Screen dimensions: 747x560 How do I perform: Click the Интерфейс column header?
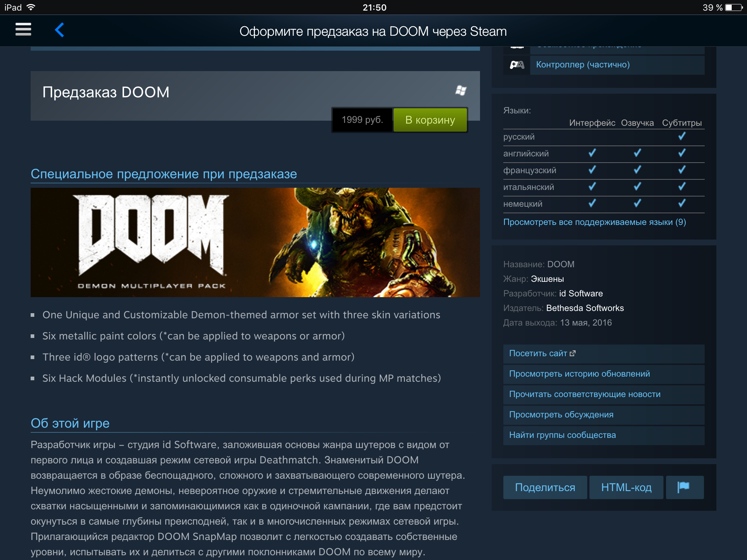pyautogui.click(x=592, y=123)
